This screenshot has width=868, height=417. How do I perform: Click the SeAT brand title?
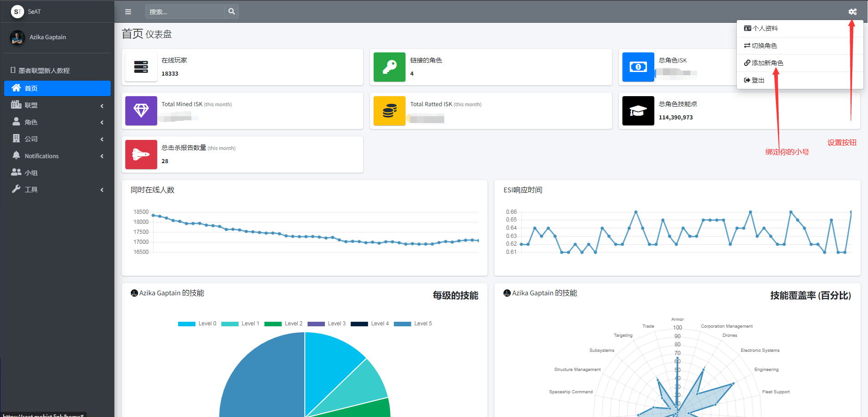point(34,12)
